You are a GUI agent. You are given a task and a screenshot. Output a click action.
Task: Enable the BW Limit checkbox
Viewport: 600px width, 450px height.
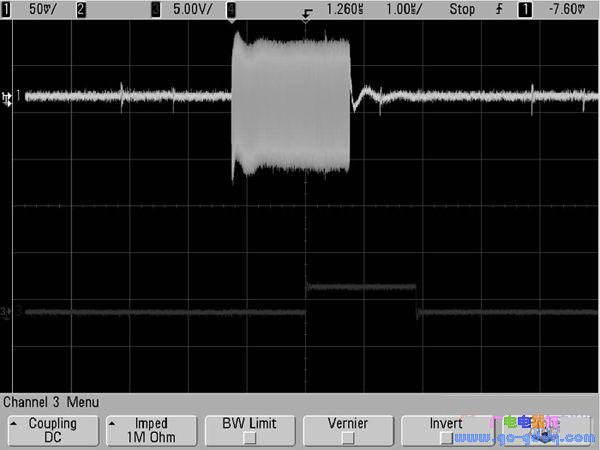pos(249,437)
